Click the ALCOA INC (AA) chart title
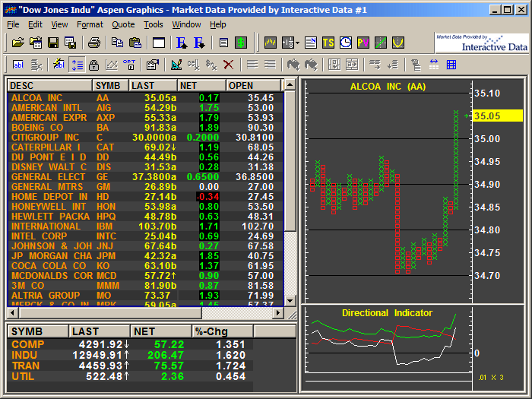 tap(388, 87)
